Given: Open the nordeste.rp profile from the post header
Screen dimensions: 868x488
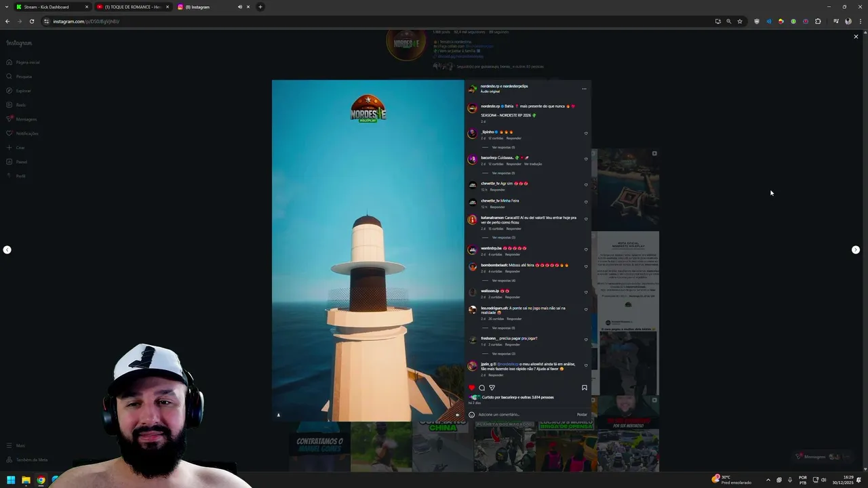Looking at the screenshot, I should point(490,86).
